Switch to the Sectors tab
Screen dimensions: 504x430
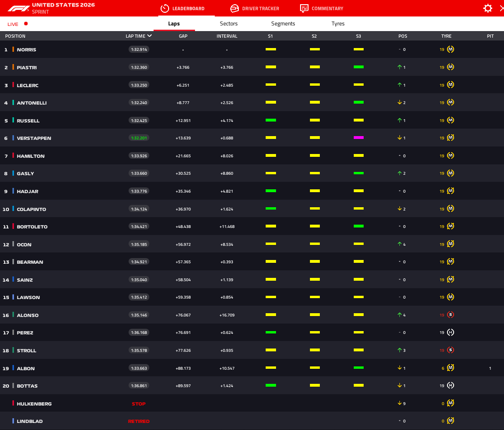[228, 24]
